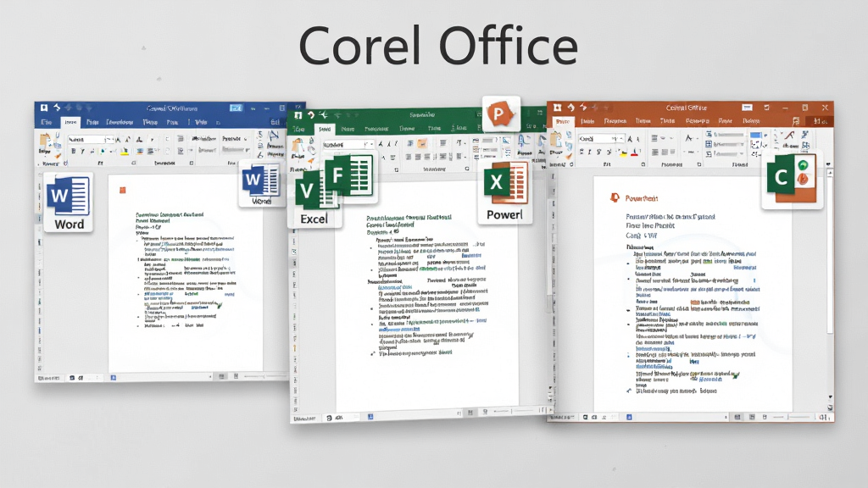
Task: Select the first active tab in orange window
Action: [x=563, y=121]
